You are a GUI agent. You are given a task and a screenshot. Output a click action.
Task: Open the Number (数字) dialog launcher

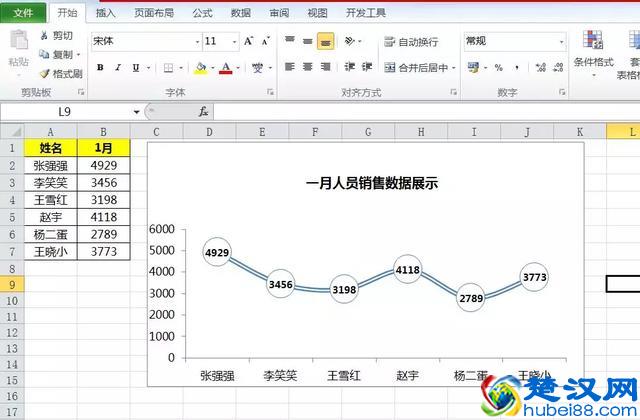562,92
